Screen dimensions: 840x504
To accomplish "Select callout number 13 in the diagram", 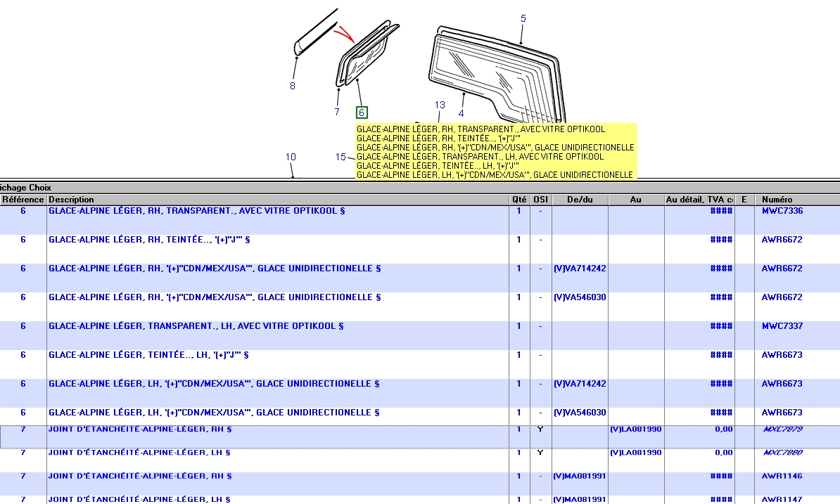I will coord(440,105).
